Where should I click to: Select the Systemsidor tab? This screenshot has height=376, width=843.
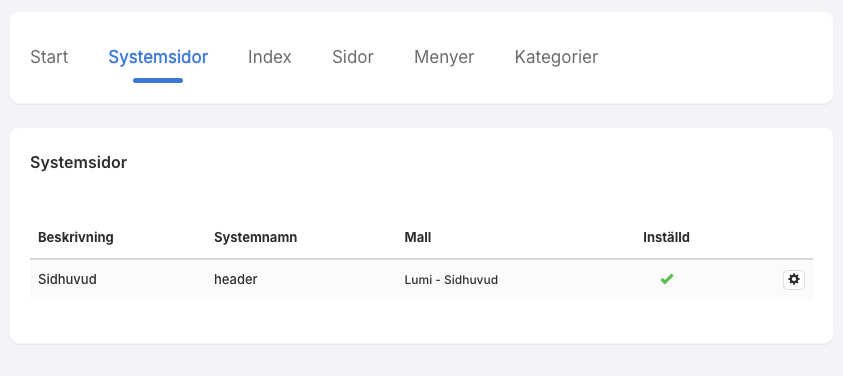pyautogui.click(x=158, y=57)
